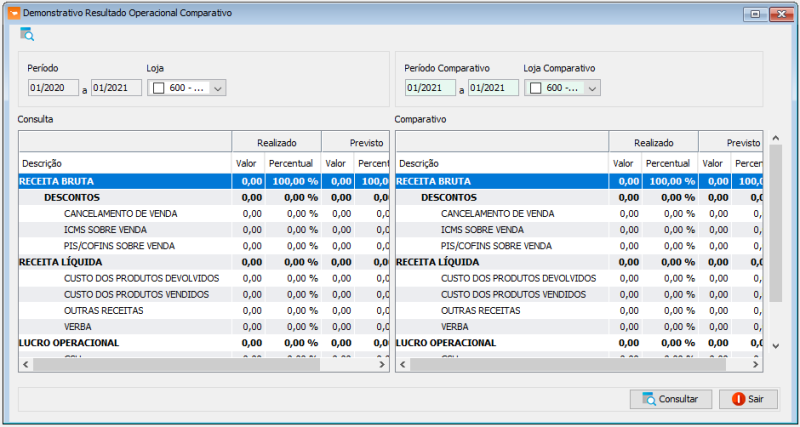The image size is (800, 427).
Task: Click the search toolbar icon below the title
Action: coord(27,34)
